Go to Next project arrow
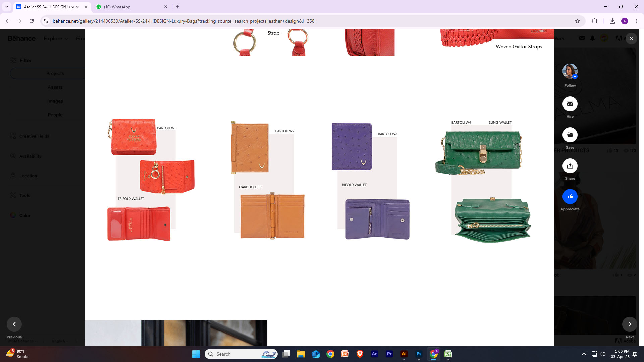The height and width of the screenshot is (362, 644). click(630, 324)
